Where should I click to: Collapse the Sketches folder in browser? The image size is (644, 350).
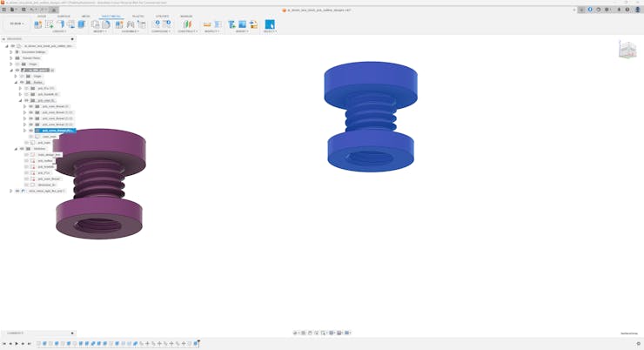[16, 149]
